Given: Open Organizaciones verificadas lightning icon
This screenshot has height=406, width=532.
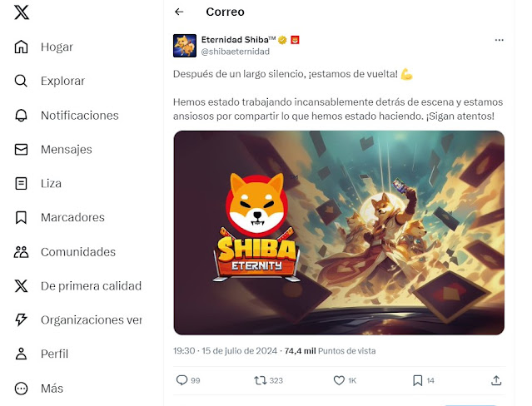Looking at the screenshot, I should click(21, 319).
